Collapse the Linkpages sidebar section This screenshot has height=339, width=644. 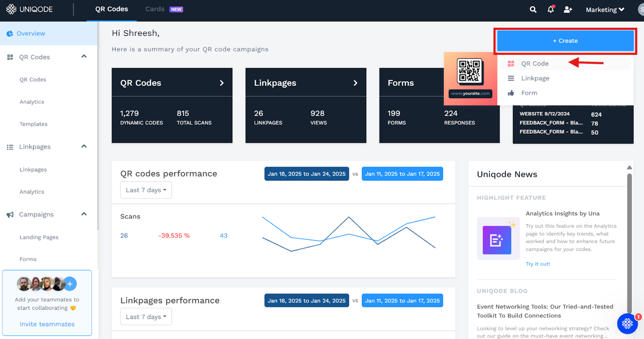[84, 146]
